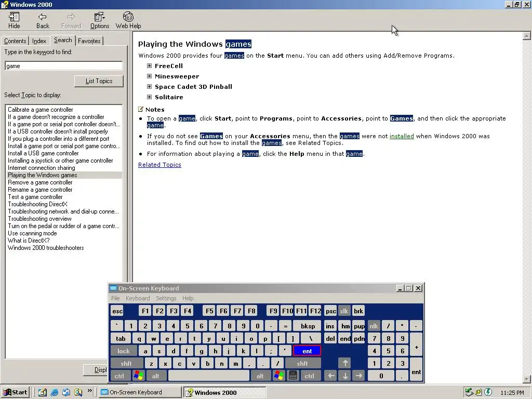Select 'Test a game controller' topic
532x399 pixels.
click(35, 197)
